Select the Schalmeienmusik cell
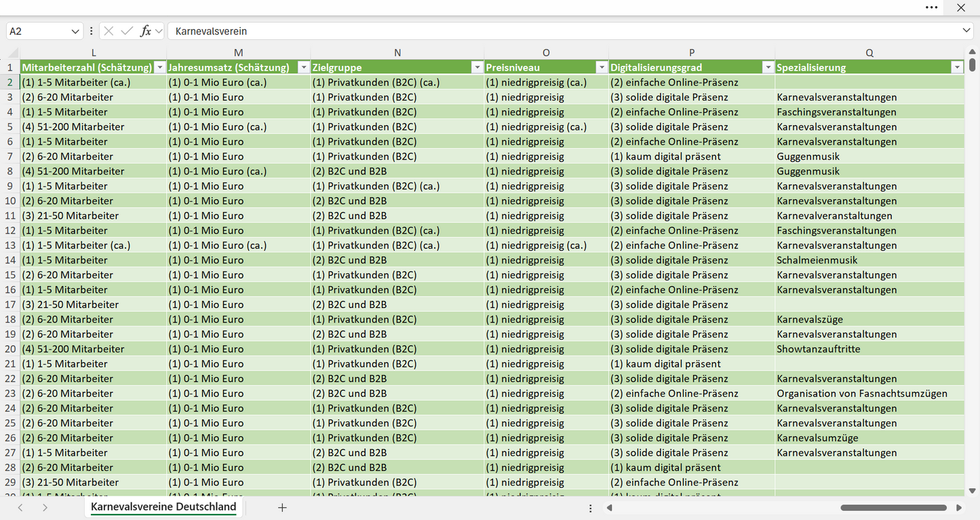980x520 pixels. pyautogui.click(x=869, y=260)
